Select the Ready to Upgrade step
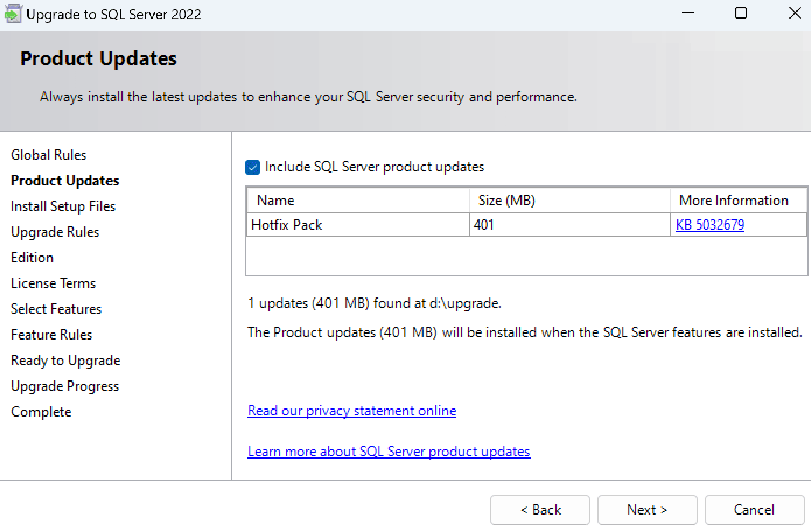 coord(65,360)
